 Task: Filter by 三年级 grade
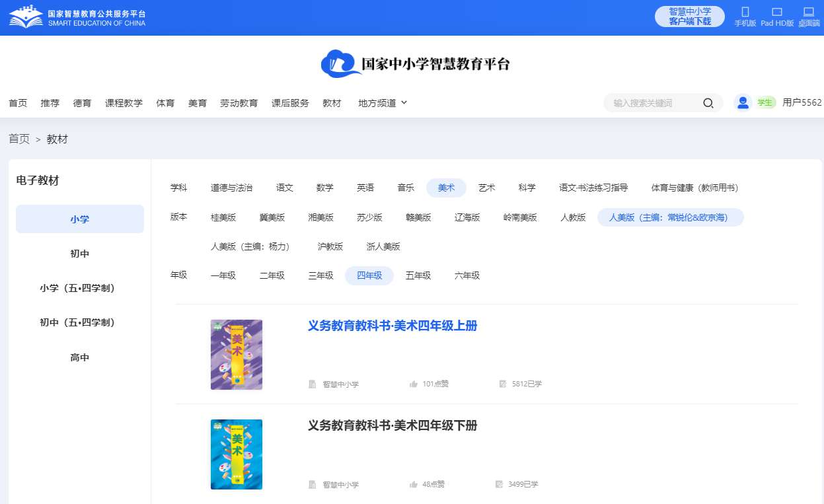point(321,275)
